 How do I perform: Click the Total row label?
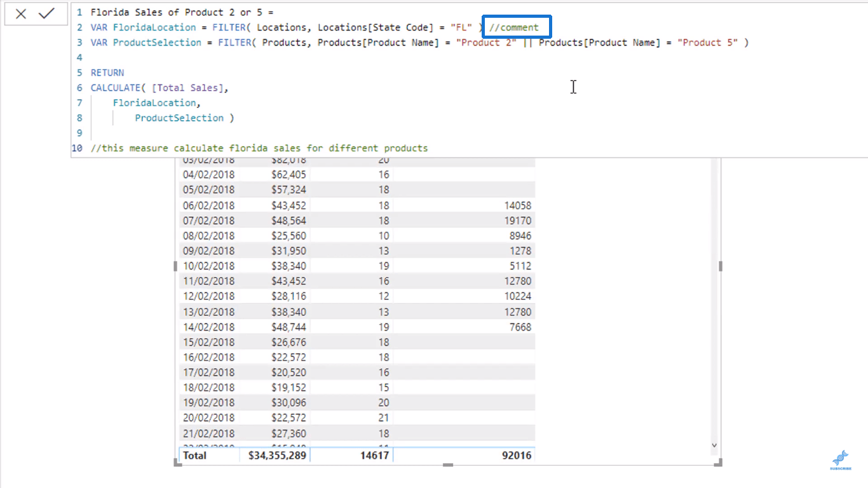point(194,456)
